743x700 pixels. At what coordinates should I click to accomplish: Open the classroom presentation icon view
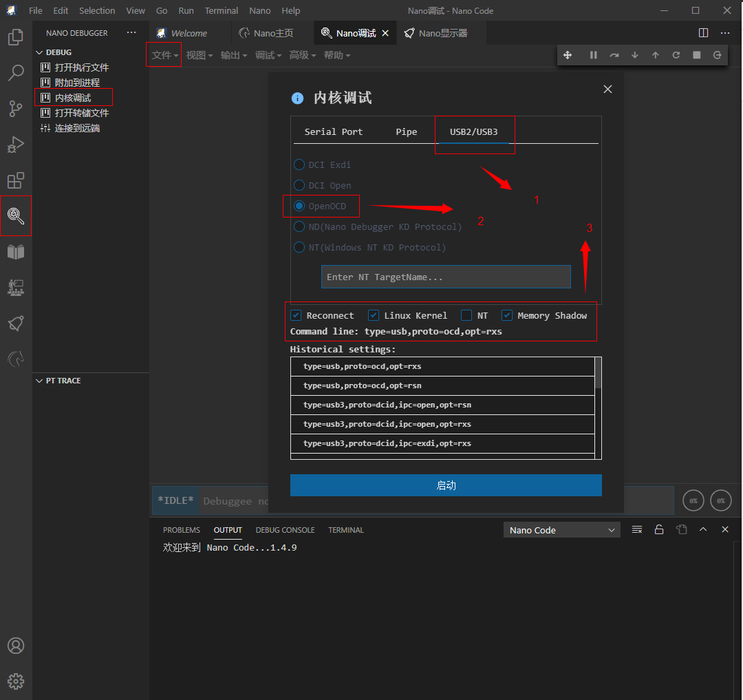(16, 287)
